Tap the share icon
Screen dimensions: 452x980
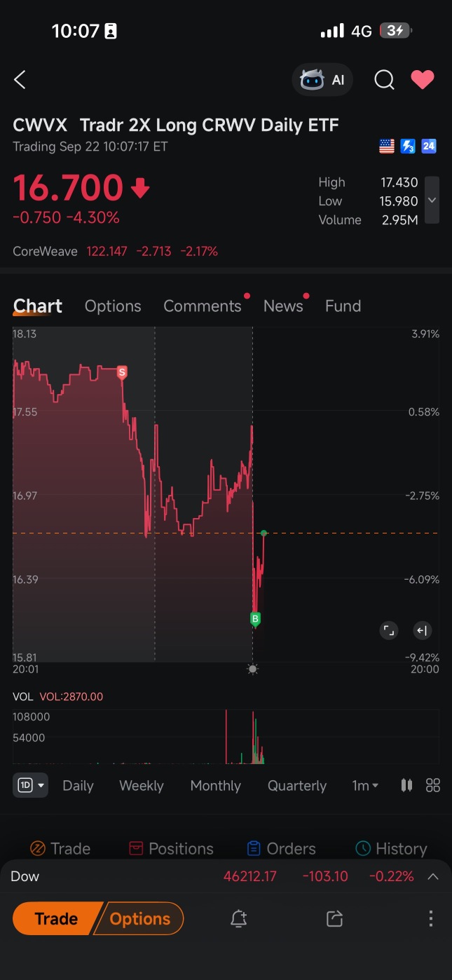334,918
